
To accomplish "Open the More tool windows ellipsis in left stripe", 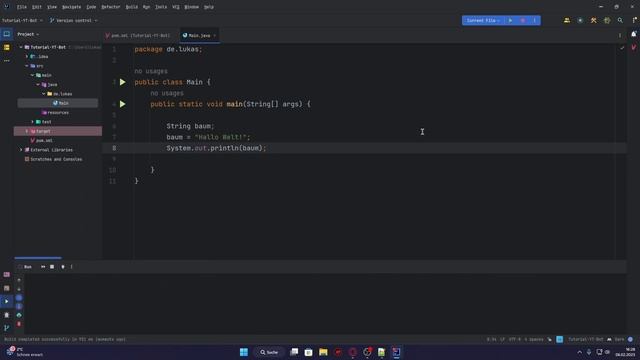I will tap(7, 60).
